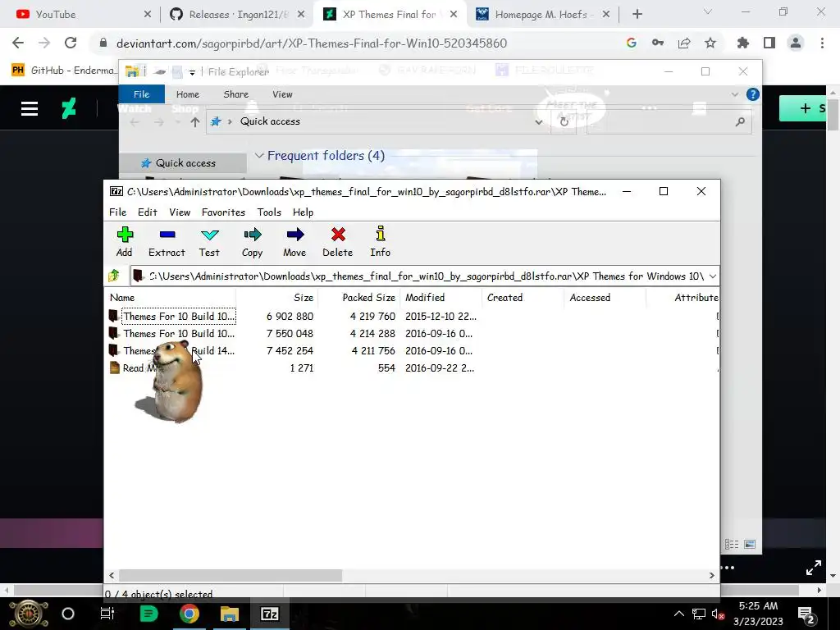Image resolution: width=840 pixels, height=630 pixels.
Task: Reload the Chrome page
Action: click(x=71, y=43)
